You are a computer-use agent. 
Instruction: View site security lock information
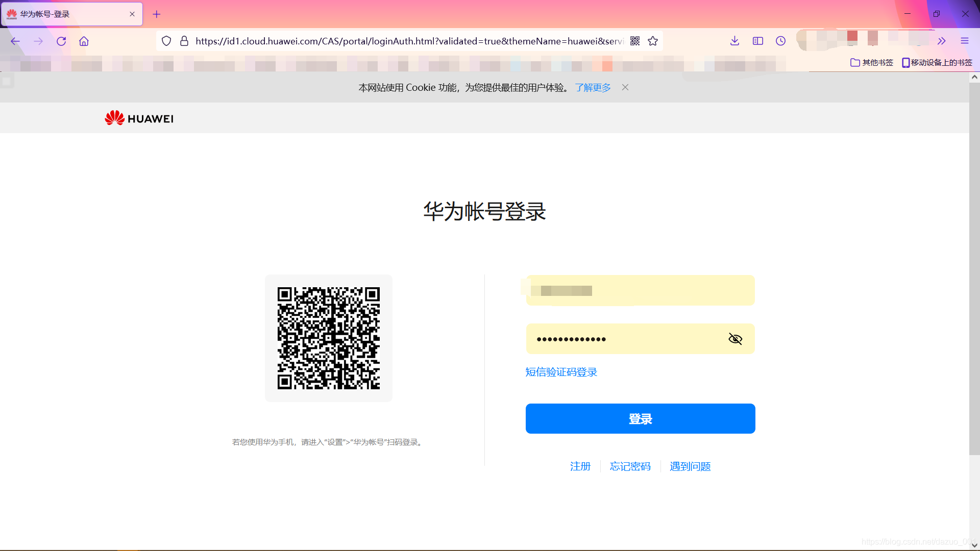pos(184,41)
